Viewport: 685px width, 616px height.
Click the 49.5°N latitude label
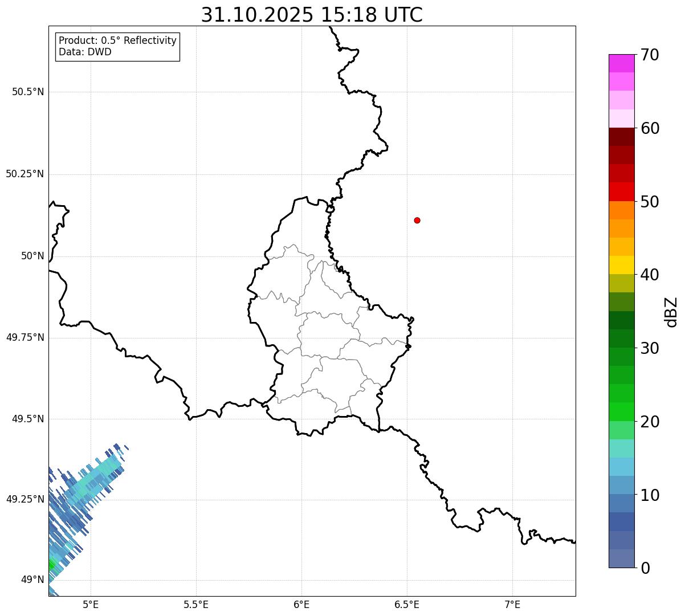click(x=28, y=419)
